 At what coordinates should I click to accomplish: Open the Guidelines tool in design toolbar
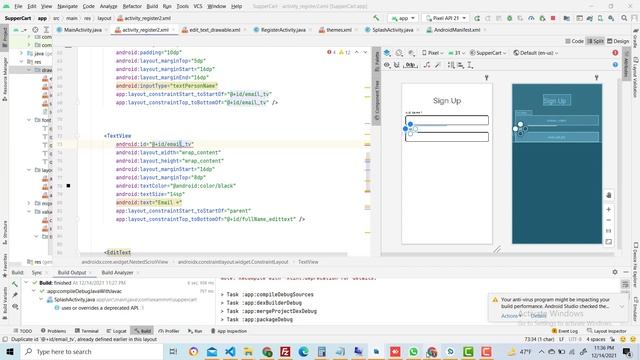(470, 65)
